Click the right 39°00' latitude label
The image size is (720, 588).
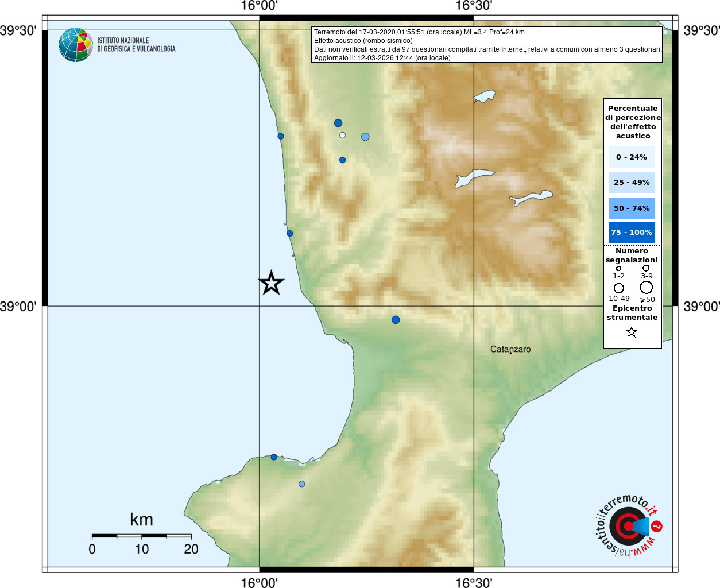pyautogui.click(x=702, y=306)
